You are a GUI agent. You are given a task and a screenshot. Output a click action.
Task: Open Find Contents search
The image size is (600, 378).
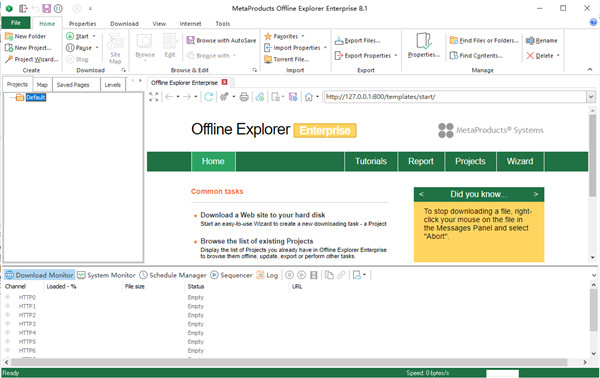point(476,55)
